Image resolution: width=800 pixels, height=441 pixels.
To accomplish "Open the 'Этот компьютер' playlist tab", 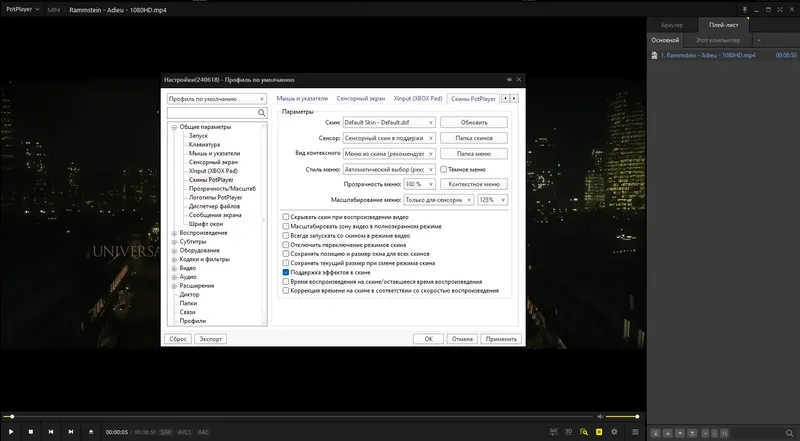I will point(717,40).
